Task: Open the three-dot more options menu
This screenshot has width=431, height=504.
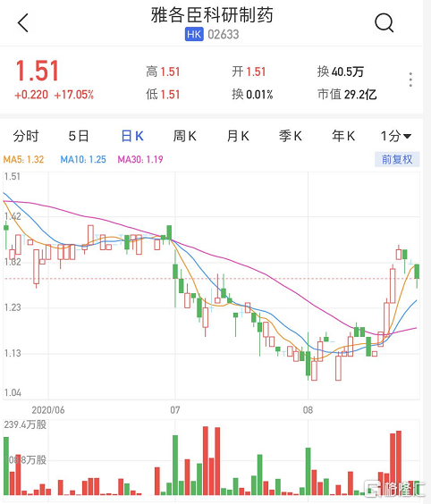Action: pos(410,80)
